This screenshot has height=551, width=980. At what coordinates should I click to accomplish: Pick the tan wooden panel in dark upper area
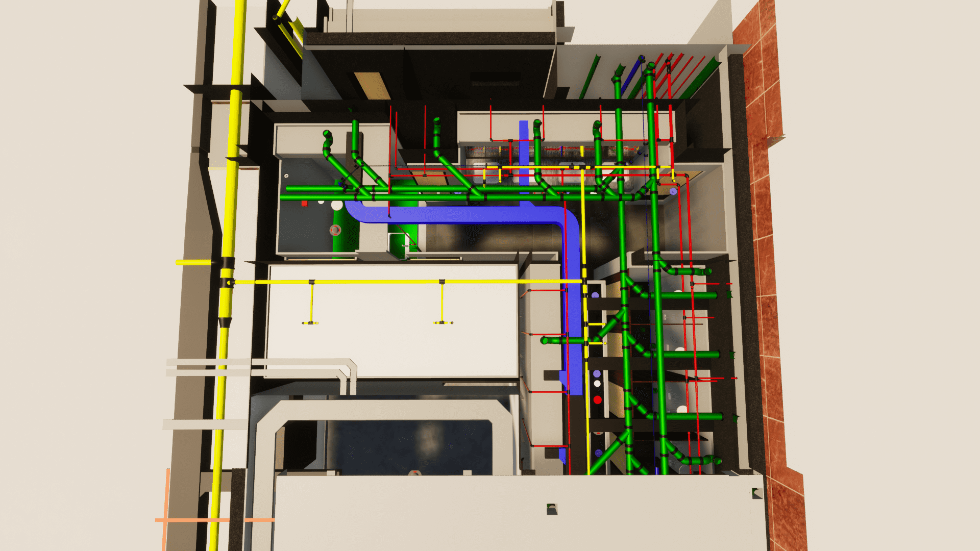click(x=372, y=85)
